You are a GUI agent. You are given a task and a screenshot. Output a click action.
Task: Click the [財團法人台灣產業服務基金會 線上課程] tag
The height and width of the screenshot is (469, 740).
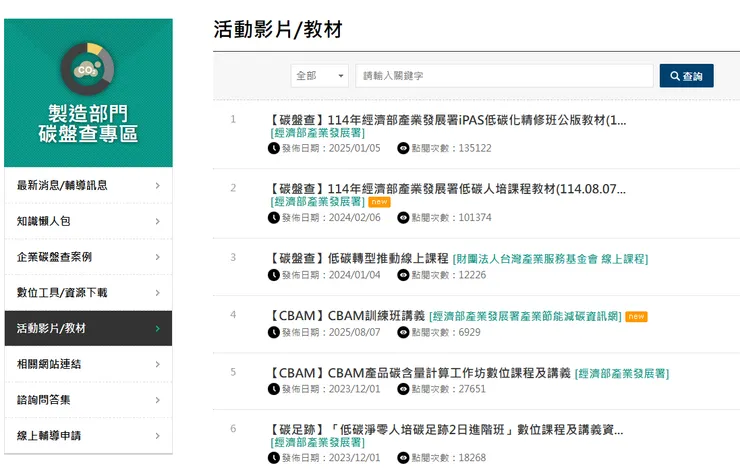pos(550,259)
